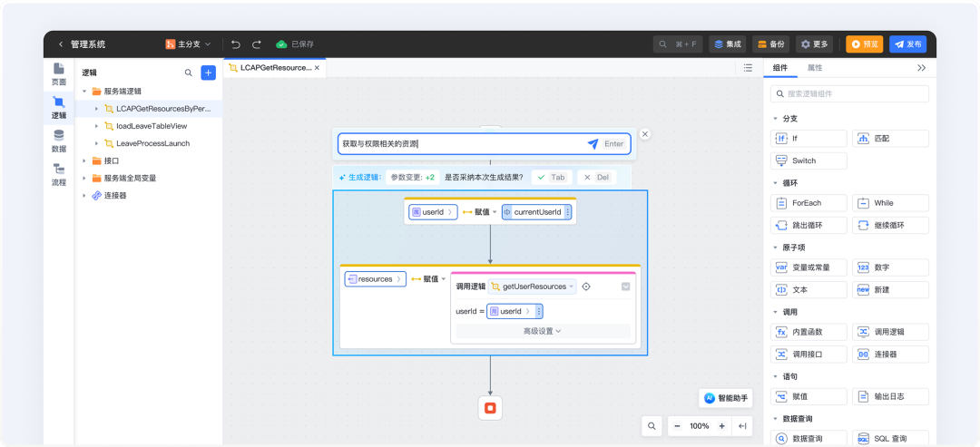Search logic tree with the magnifier icon
This screenshot has height=447, width=980.
coord(188,73)
